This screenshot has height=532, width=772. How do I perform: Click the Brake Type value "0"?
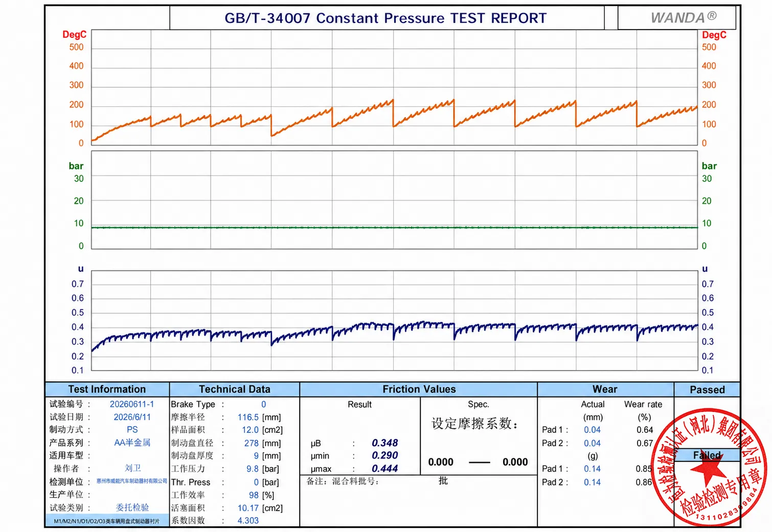(x=264, y=404)
